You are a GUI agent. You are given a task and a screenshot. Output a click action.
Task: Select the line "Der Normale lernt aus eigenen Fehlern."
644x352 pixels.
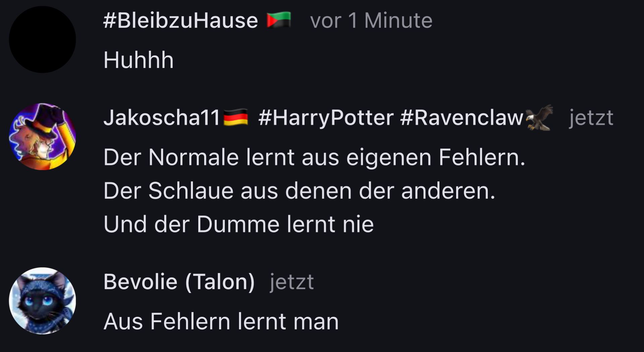pyautogui.click(x=314, y=158)
